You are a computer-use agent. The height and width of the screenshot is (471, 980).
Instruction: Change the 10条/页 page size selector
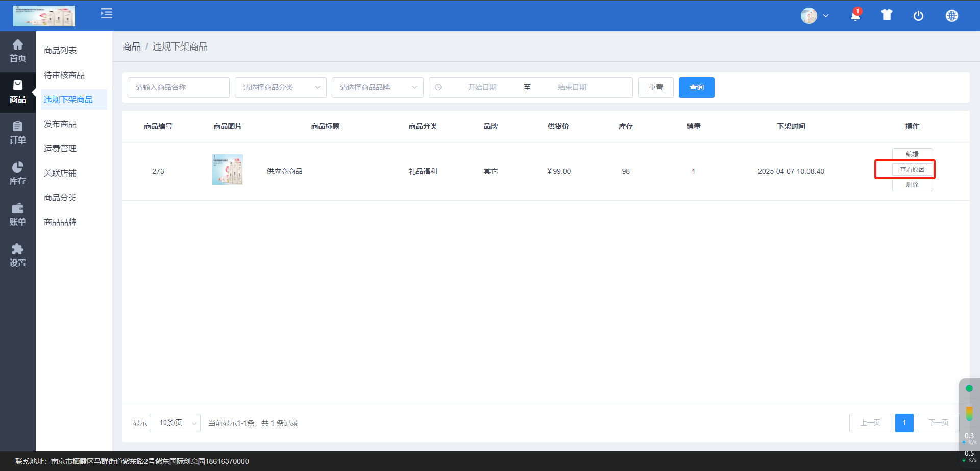point(175,423)
